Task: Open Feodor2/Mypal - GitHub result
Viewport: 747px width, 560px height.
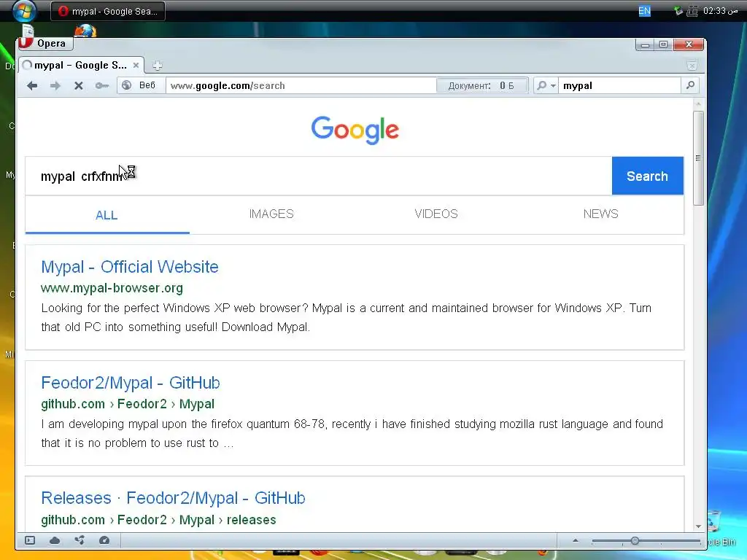Action: pos(131,383)
